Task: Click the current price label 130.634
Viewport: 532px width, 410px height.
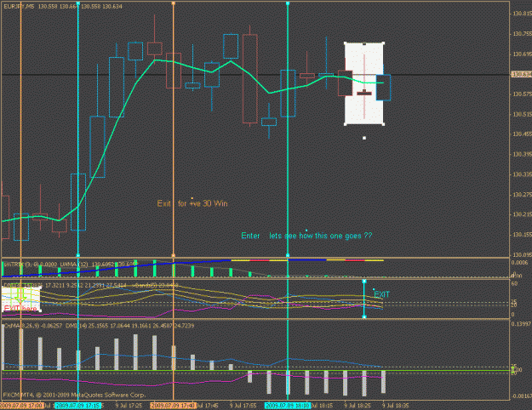Action: [x=521, y=74]
